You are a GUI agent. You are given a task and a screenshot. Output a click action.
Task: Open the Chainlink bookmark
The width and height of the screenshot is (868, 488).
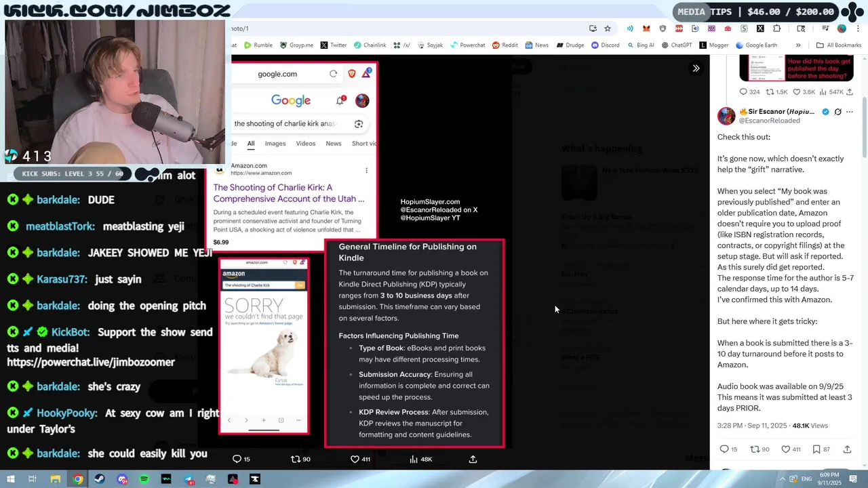click(x=370, y=45)
